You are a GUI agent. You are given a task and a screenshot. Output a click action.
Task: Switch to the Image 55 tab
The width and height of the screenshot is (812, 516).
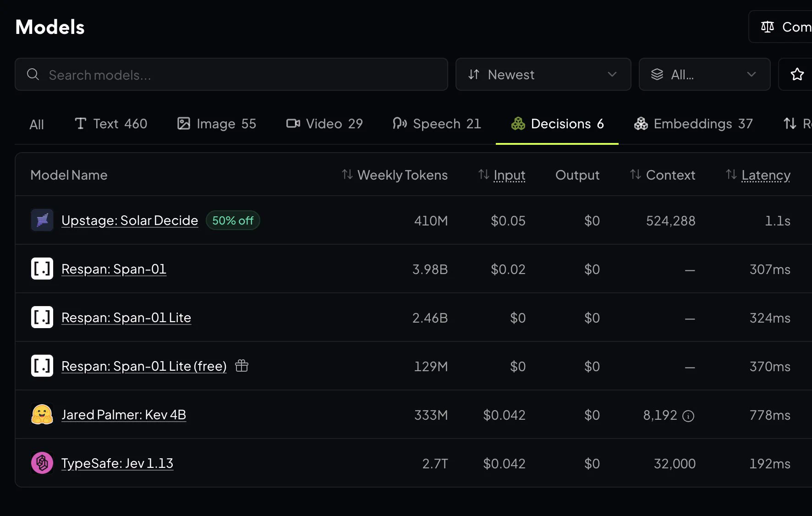(x=217, y=124)
